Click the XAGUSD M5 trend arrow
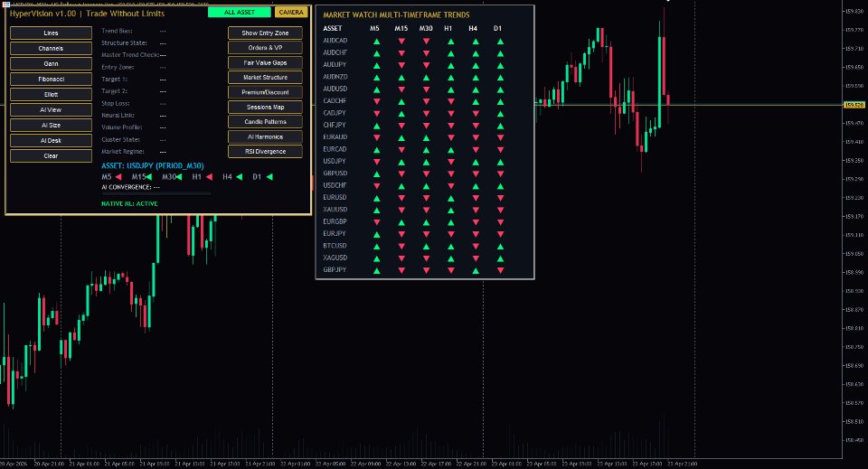Screen dimensions: 868x469 (x=376, y=258)
